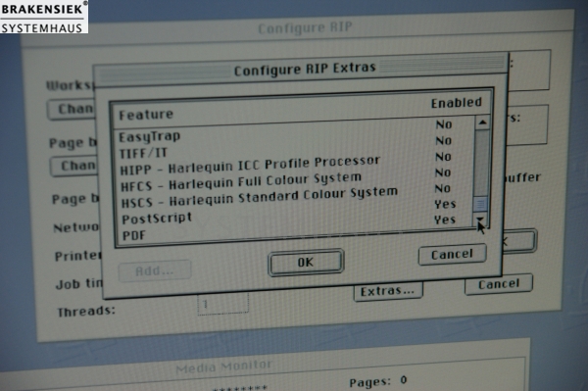Click the scroll down arrow in feature list

[x=480, y=220]
